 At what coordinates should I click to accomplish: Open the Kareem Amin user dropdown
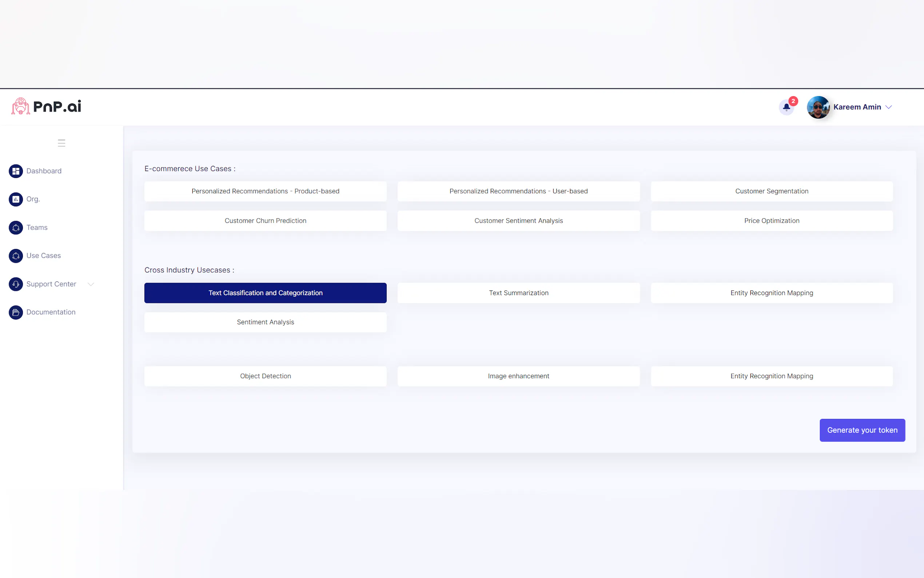click(x=888, y=107)
